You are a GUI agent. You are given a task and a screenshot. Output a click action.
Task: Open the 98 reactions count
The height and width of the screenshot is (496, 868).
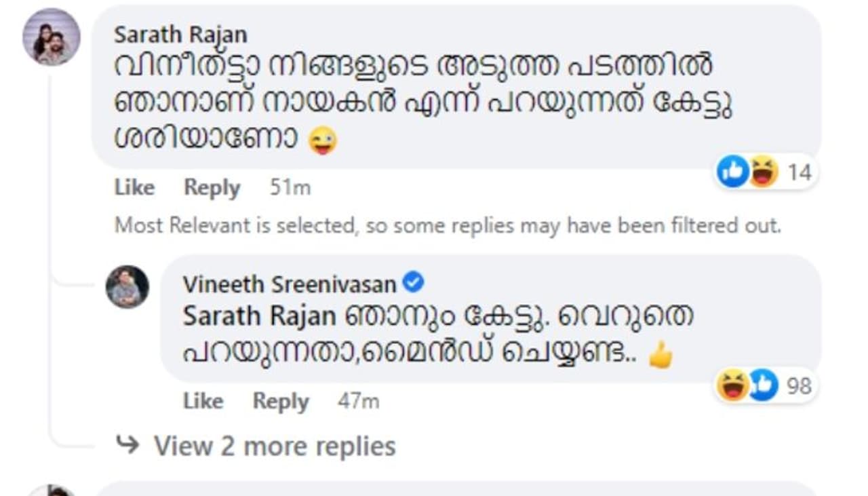point(800,386)
